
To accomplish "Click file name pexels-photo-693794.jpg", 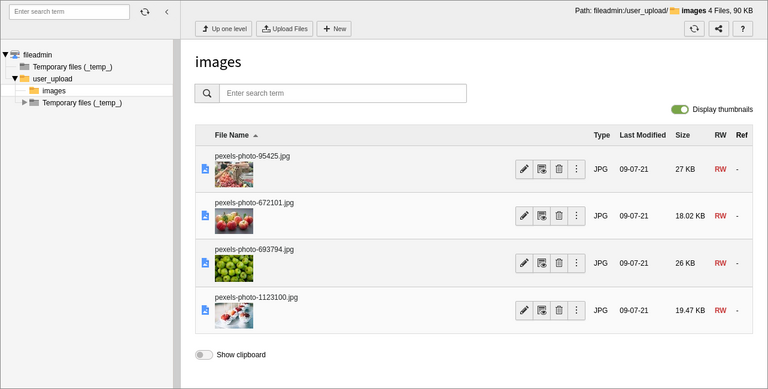I will [x=254, y=249].
